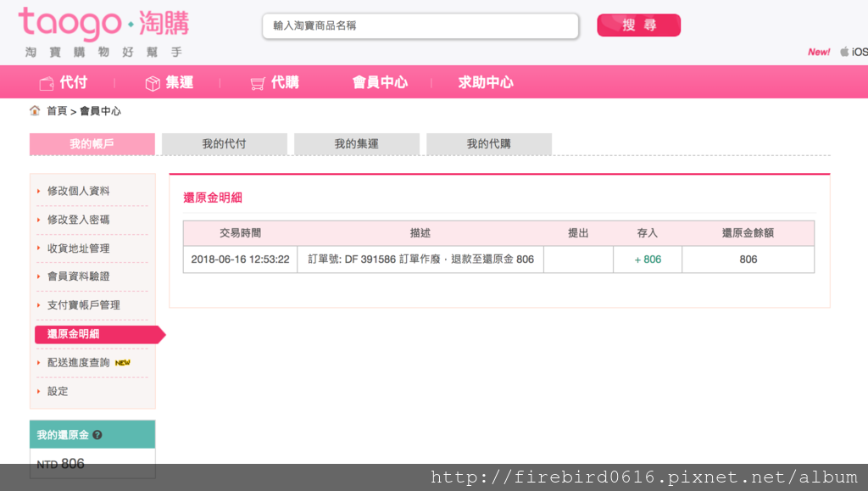Switch to the 我的代購 tab
This screenshot has height=491, width=868.
click(x=489, y=144)
